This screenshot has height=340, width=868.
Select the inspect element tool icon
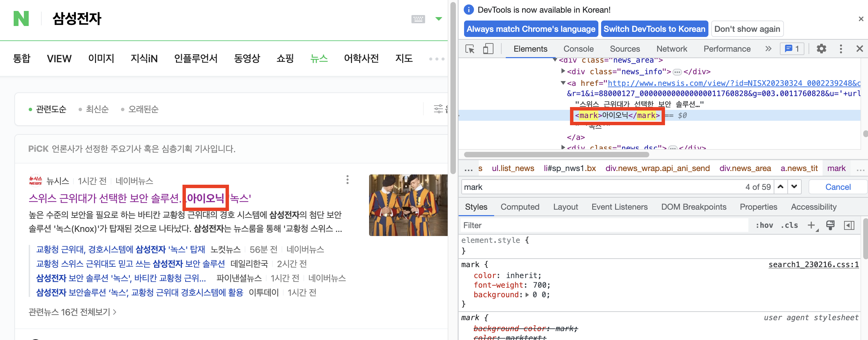(x=470, y=49)
